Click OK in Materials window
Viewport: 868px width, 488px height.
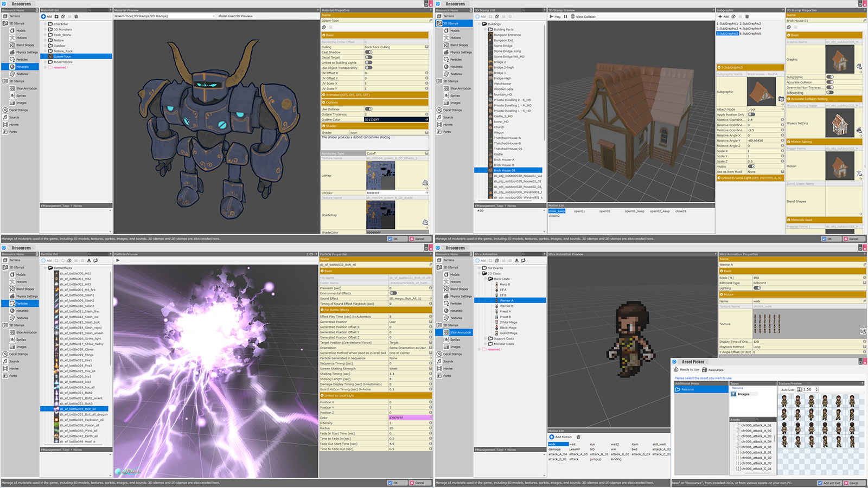[397, 239]
